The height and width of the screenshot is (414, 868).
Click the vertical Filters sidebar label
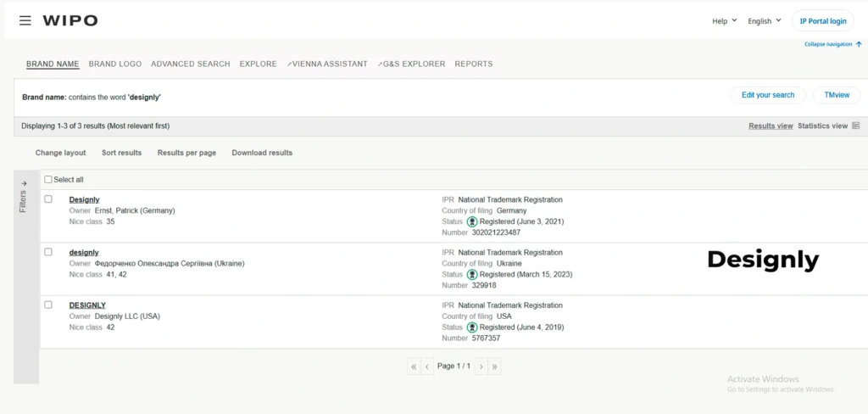(23, 202)
